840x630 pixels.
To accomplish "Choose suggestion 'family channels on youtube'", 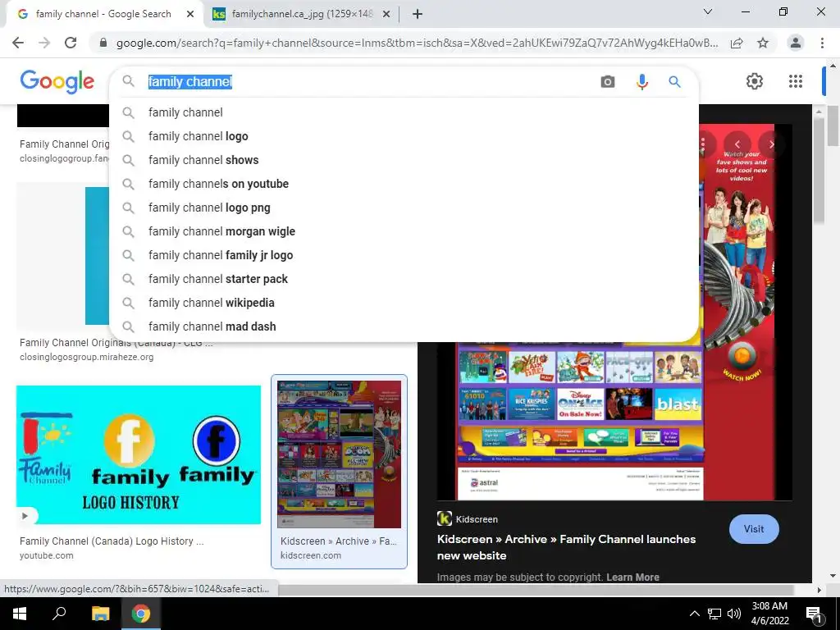I will (x=404, y=184).
